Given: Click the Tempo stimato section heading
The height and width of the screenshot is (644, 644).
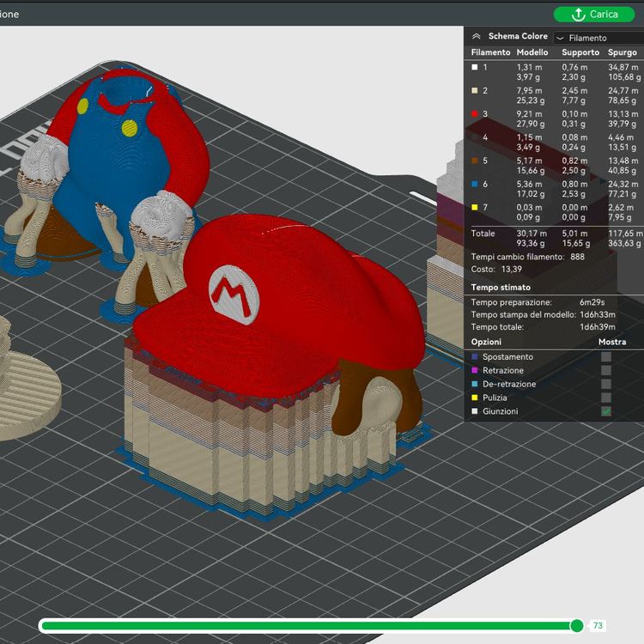Looking at the screenshot, I should 501,288.
